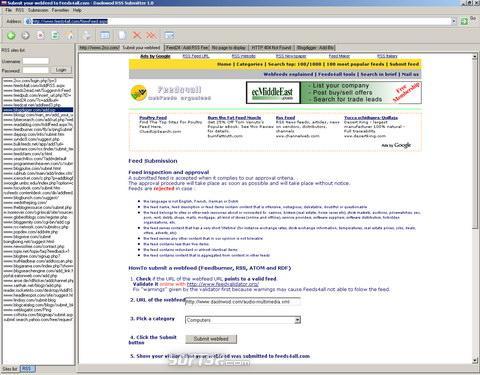Click the Home icon in toolbar
Viewport: 480px width, 375px height.
tap(70, 35)
